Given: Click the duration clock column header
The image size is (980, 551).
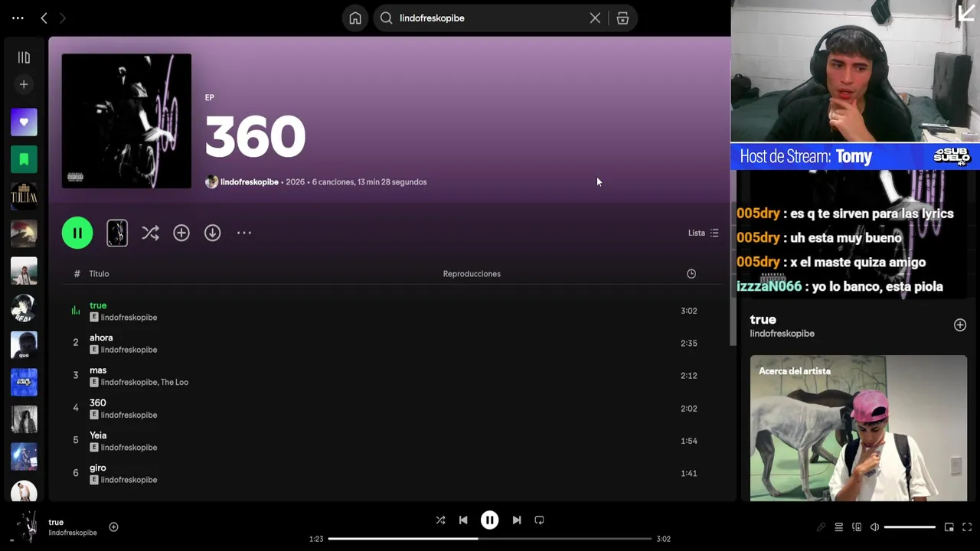Looking at the screenshot, I should (691, 274).
